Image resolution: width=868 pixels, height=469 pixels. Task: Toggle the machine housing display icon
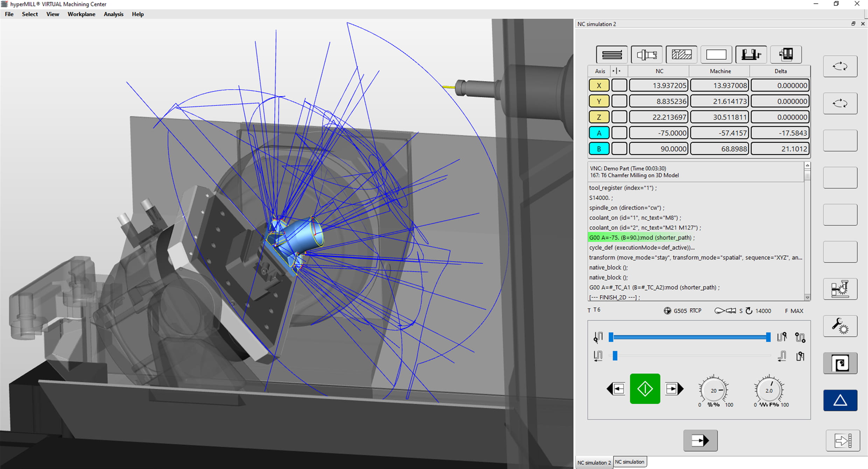tap(786, 55)
